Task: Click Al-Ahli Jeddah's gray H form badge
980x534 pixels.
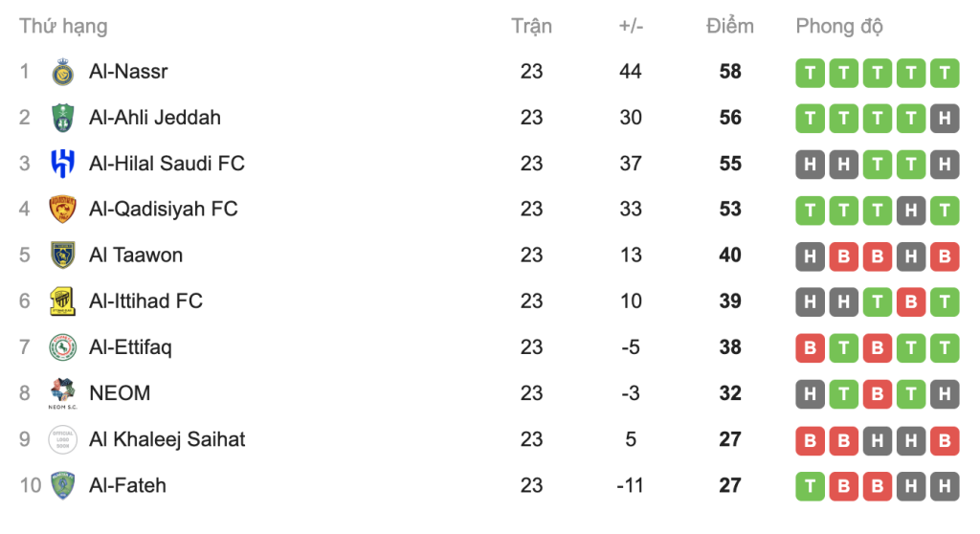Action: 944,118
